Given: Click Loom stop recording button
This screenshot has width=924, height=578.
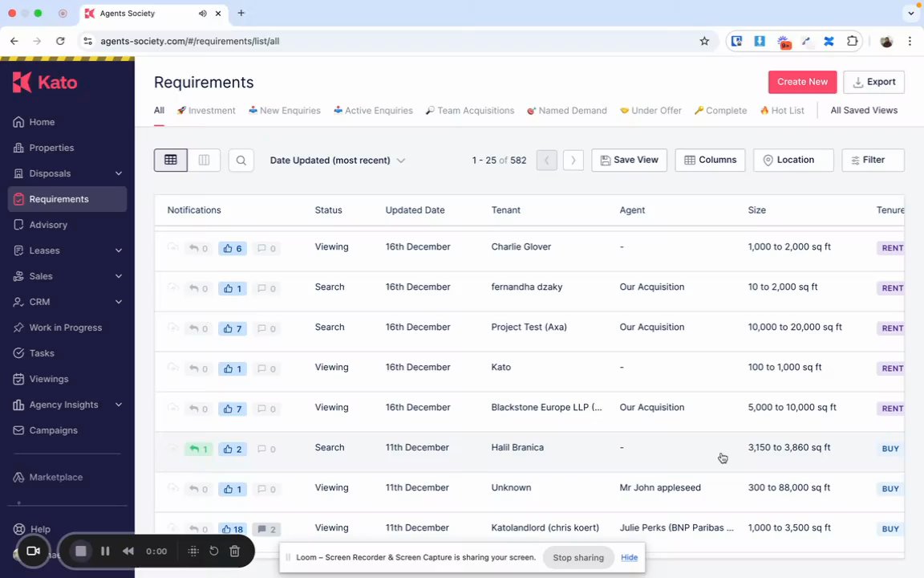Looking at the screenshot, I should pos(81,551).
